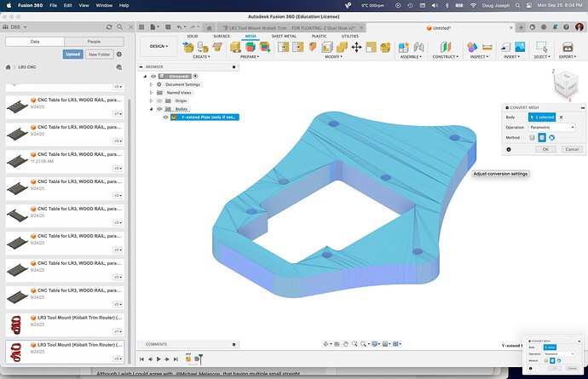The image size is (588, 379).
Task: Open the Operation Parametric dropdown
Action: pyautogui.click(x=551, y=128)
